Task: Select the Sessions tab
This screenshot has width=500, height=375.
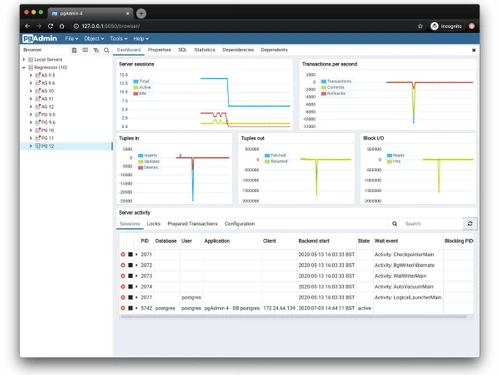Action: [130, 224]
